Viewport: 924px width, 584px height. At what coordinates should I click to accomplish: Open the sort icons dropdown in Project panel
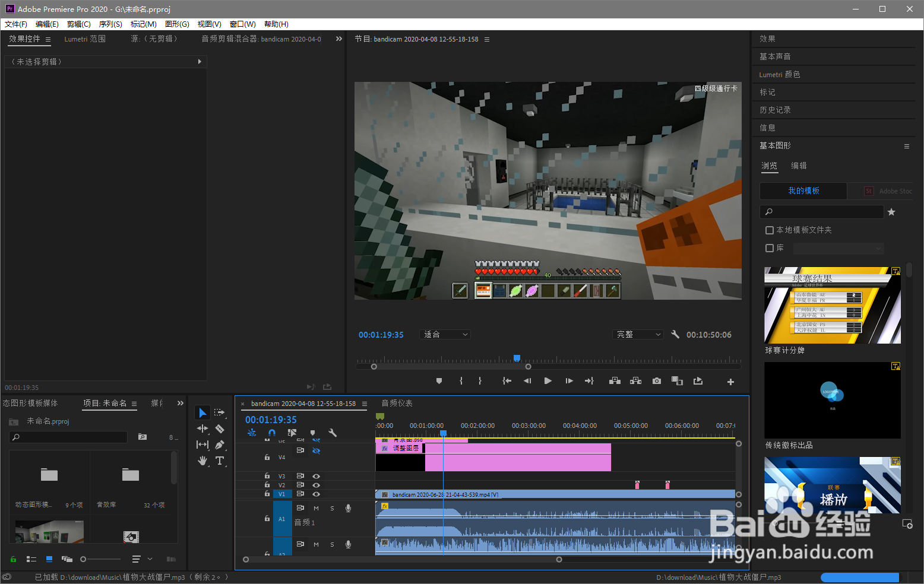point(141,559)
